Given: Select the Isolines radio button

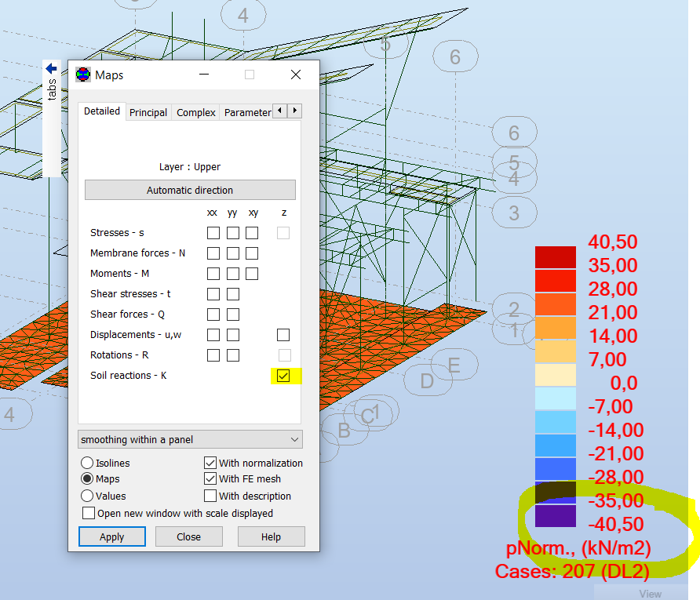Looking at the screenshot, I should [86, 463].
